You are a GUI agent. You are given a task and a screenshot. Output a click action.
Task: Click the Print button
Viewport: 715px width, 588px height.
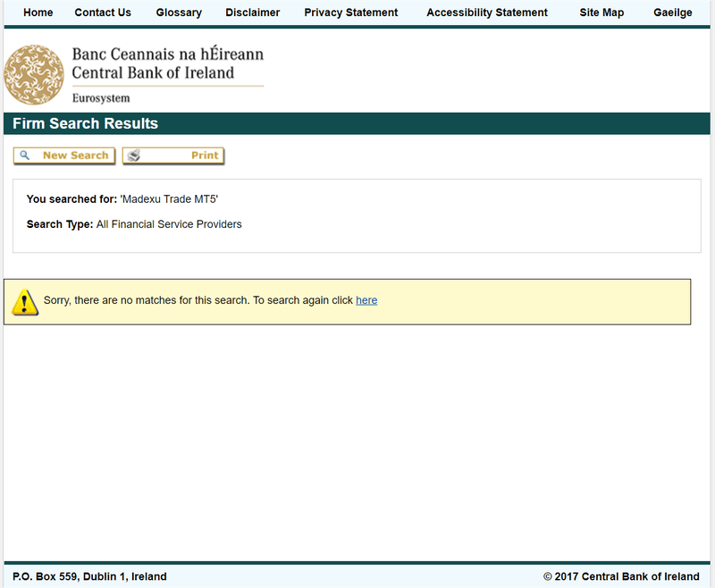(x=173, y=155)
